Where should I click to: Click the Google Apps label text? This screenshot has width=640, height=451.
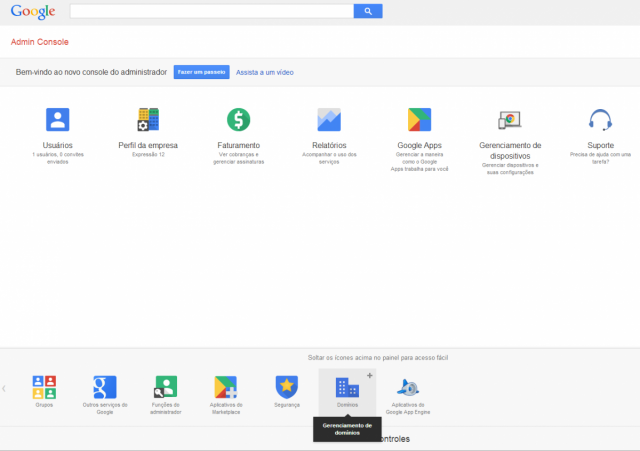(420, 145)
